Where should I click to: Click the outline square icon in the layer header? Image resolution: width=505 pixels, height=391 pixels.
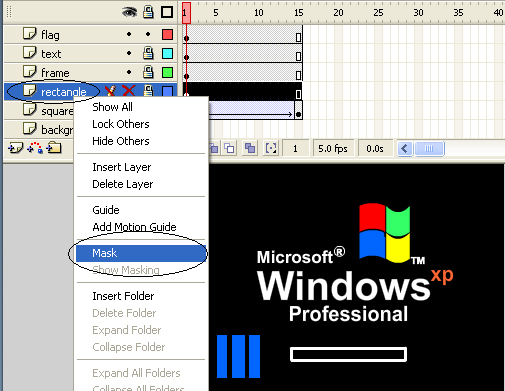coord(167,12)
